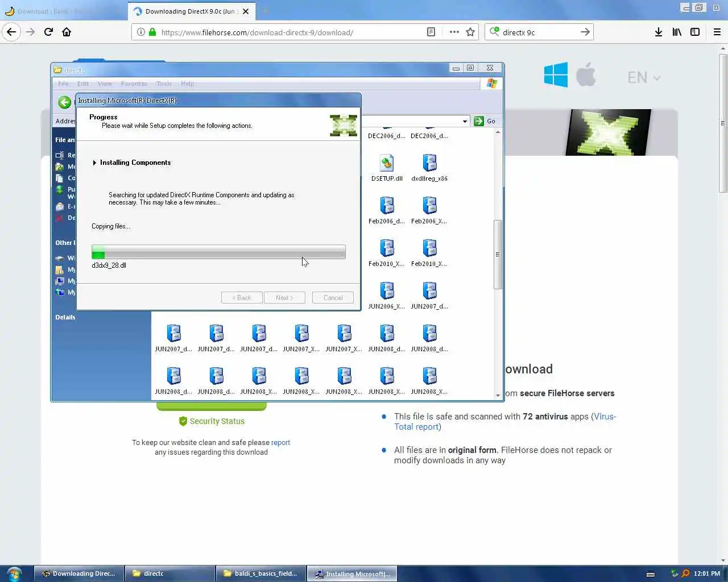Screen dimensions: 728x582
Task: Switch to baldi_s_basics_field taskbar button
Action: (x=261, y=573)
